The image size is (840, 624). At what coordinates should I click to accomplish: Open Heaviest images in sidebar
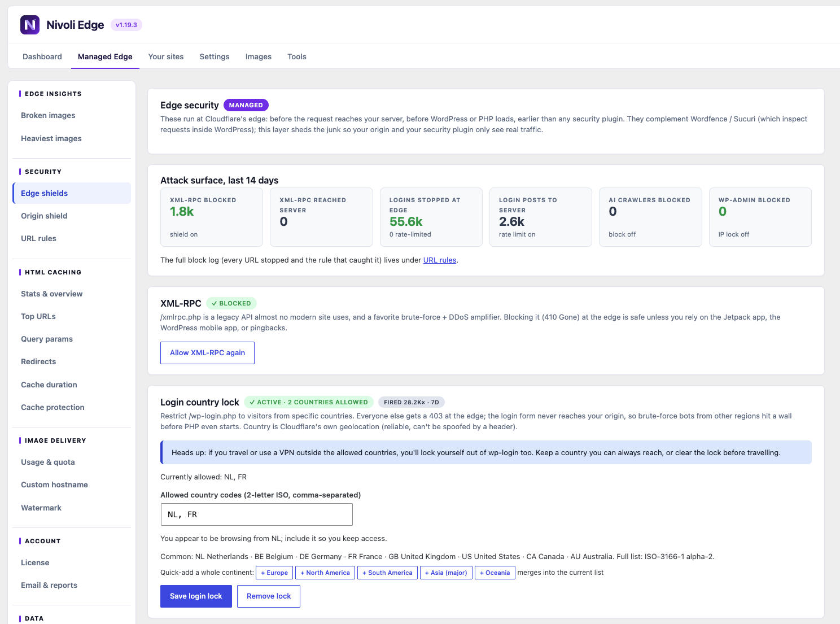click(72, 138)
